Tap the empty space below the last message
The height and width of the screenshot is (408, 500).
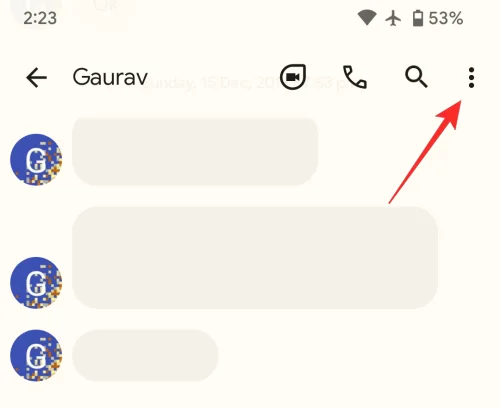(x=250, y=395)
